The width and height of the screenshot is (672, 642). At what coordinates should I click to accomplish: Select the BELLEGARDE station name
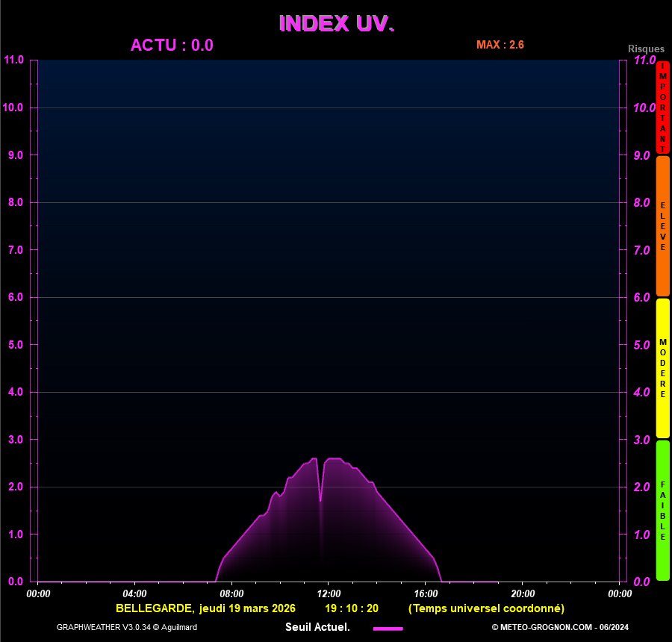(x=152, y=608)
